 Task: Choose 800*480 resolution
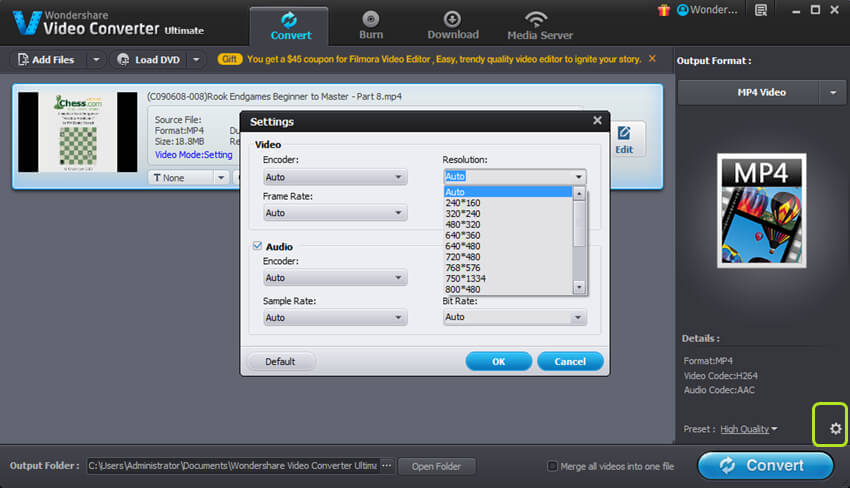coord(508,290)
